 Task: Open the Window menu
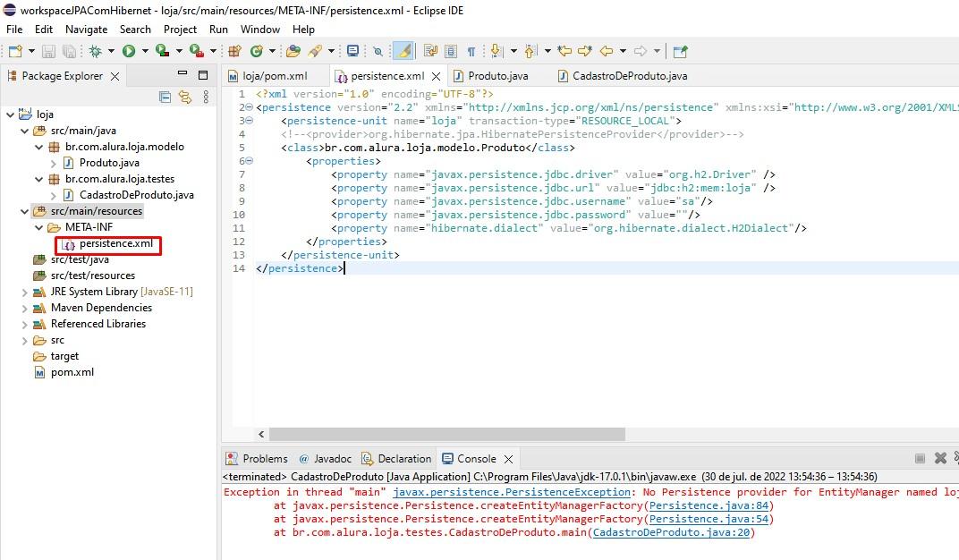[x=259, y=29]
